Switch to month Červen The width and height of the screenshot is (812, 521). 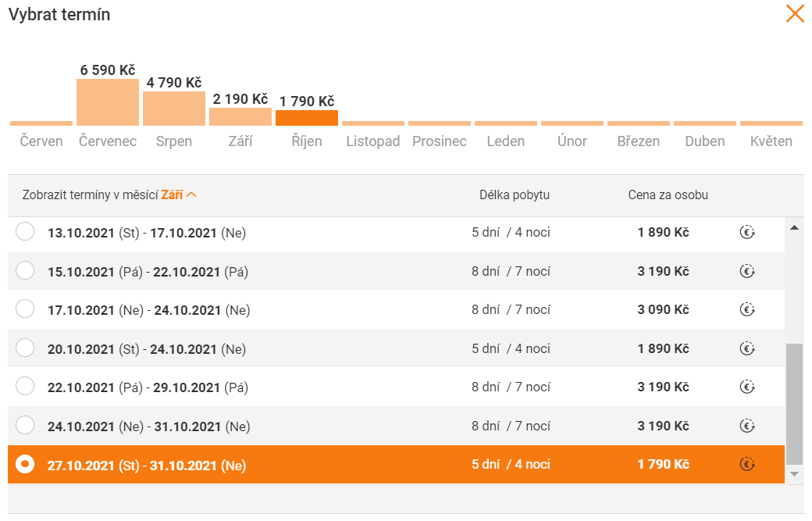pos(41,141)
